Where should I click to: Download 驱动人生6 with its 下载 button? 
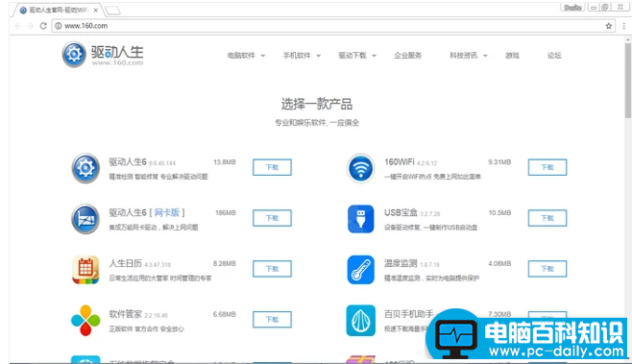tap(272, 167)
